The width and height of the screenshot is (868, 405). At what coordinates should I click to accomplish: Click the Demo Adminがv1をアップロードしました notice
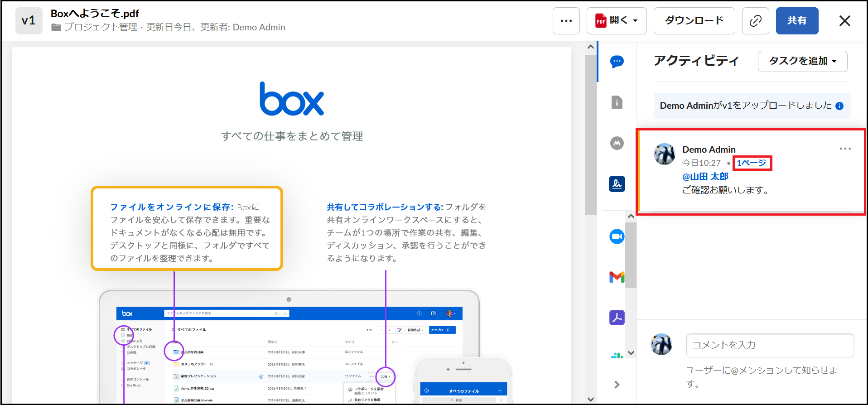pyautogui.click(x=752, y=106)
